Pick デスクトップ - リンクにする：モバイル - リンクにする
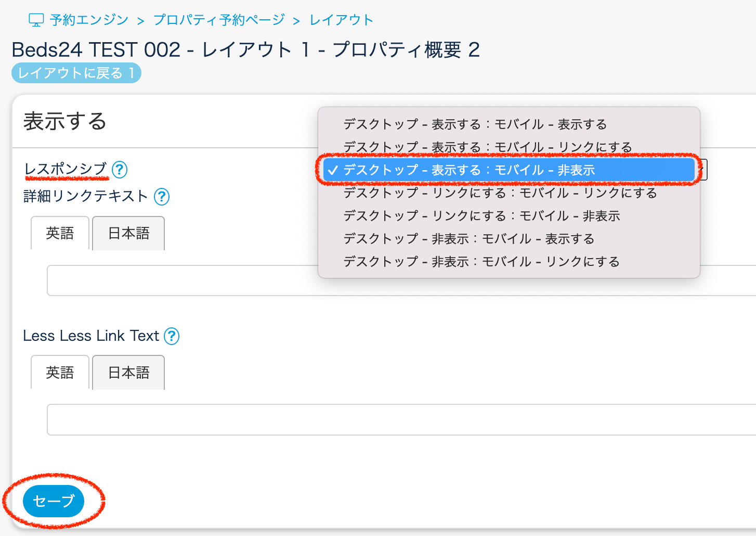Image resolution: width=756 pixels, height=536 pixels. click(x=500, y=193)
